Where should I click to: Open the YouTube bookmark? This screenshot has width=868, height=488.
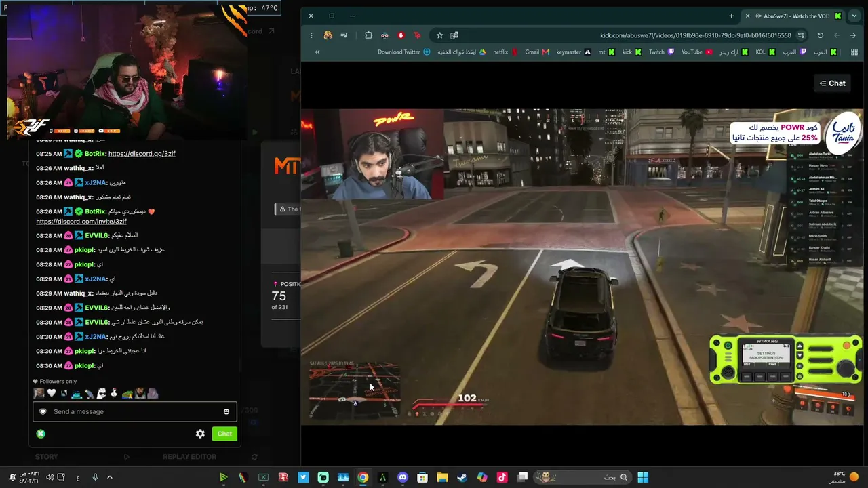(696, 52)
